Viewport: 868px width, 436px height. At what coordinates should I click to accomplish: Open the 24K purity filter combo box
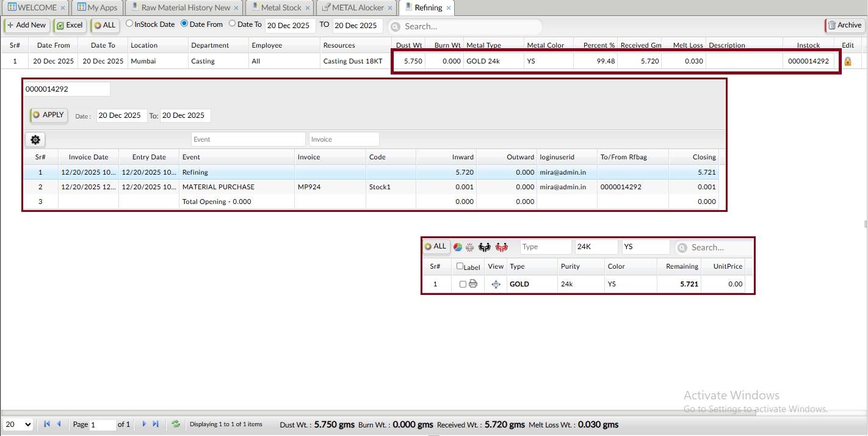tap(596, 247)
